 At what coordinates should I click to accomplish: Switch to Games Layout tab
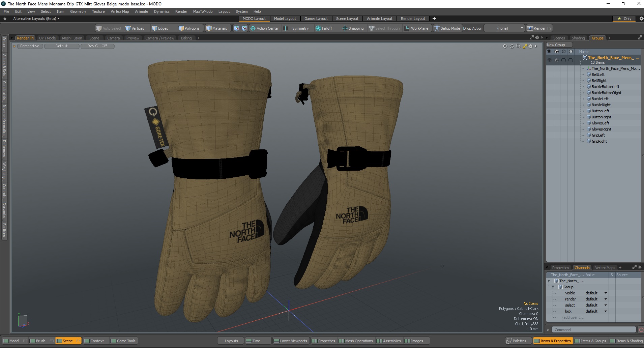click(316, 19)
